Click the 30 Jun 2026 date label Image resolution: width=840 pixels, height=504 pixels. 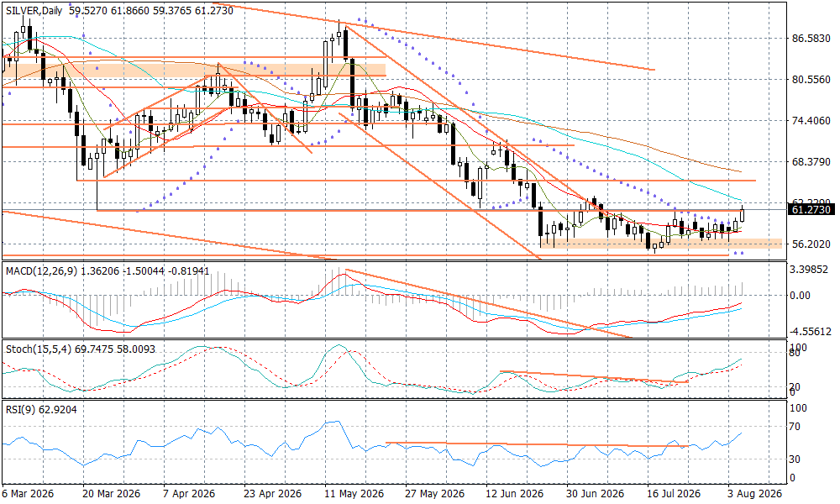point(596,493)
